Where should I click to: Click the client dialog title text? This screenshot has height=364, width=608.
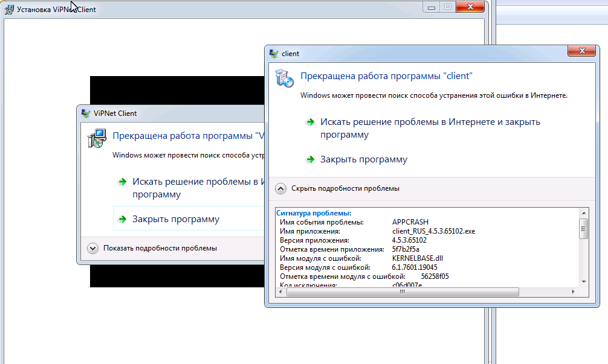pos(291,54)
